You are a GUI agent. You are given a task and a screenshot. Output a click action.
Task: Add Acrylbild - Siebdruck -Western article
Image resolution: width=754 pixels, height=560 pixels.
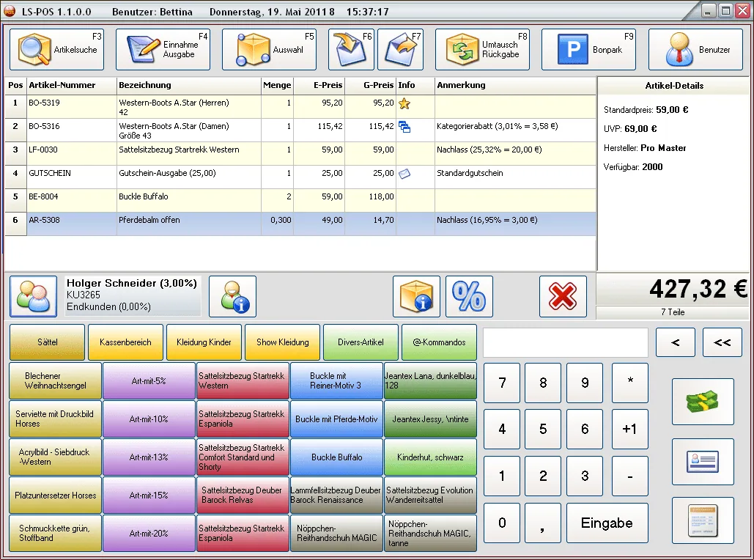(55, 457)
